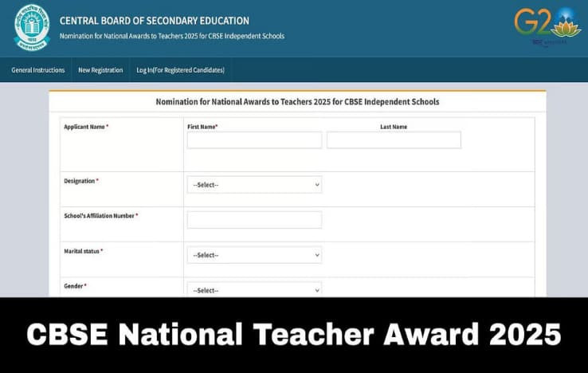
Task: Focus the Last Name input field
Action: coord(394,140)
